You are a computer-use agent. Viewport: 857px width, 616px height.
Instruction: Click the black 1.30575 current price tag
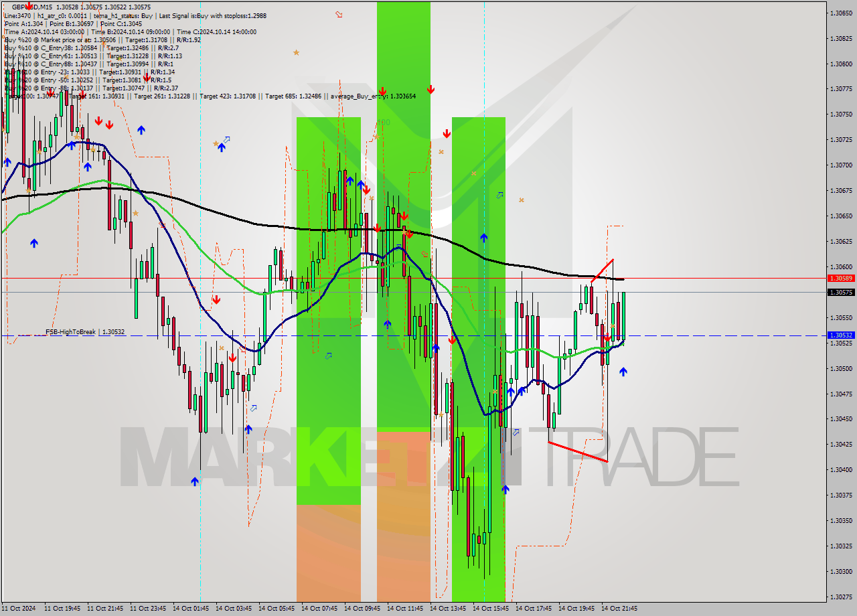[x=840, y=293]
